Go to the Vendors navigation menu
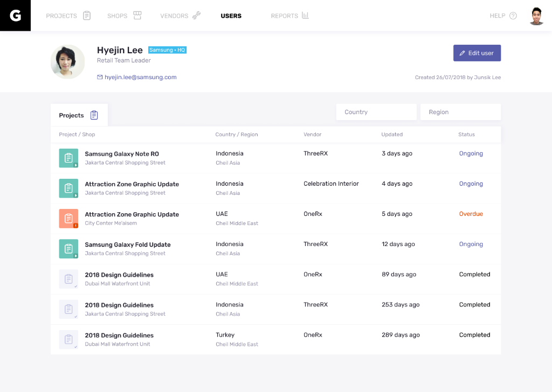 174,16
